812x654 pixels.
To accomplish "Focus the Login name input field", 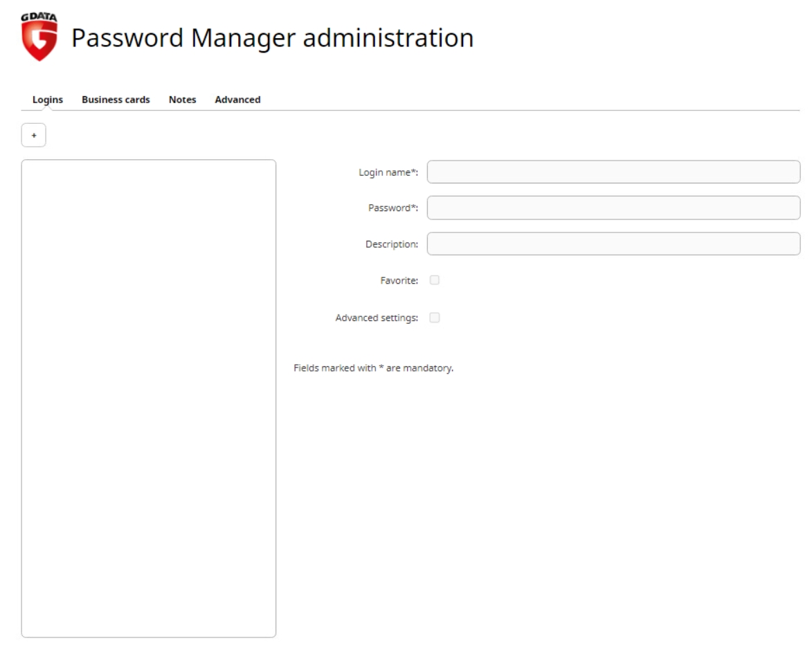I will [x=613, y=172].
